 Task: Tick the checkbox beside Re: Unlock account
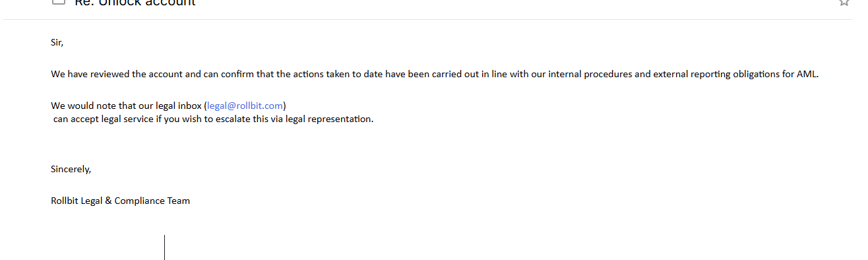(59, 2)
